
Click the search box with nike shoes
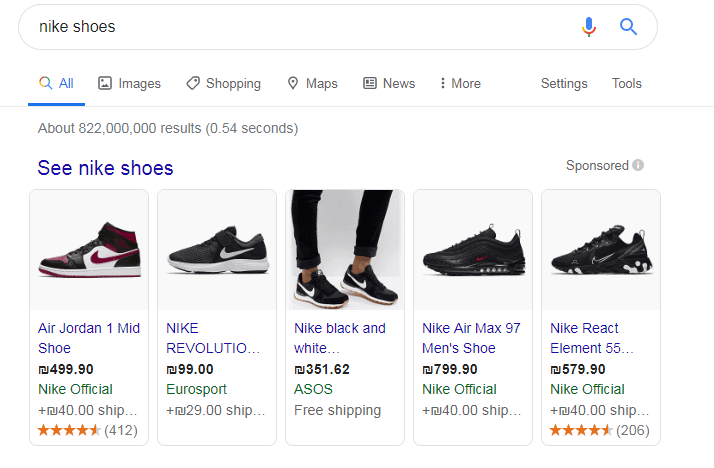coord(300,27)
